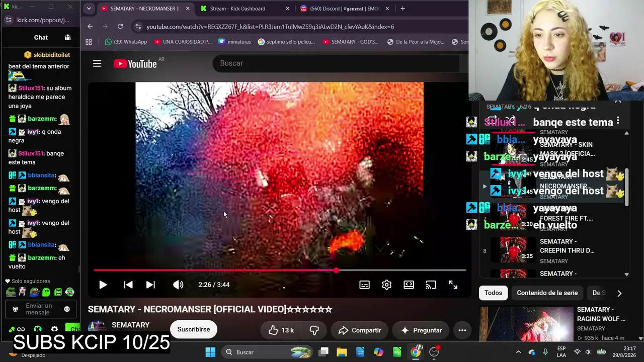This screenshot has height=362, width=644.
Task: Switch to SEMATARY - NECROMANSER browser tab
Action: pos(145,9)
